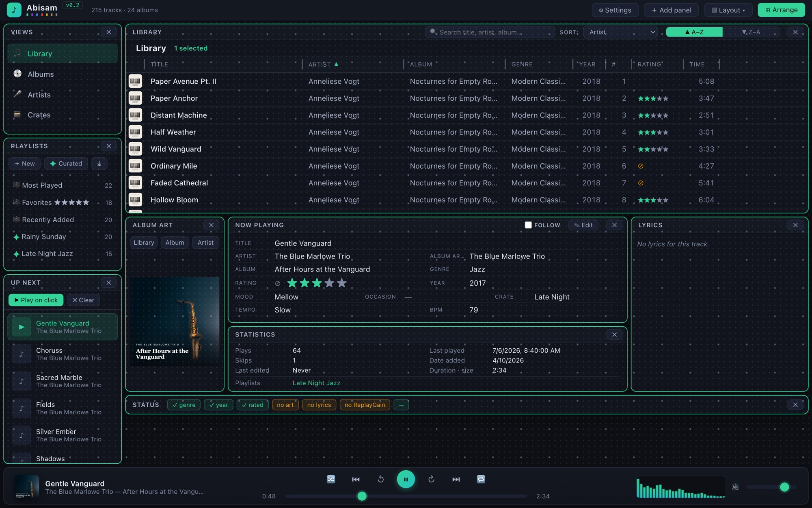The height and width of the screenshot is (508, 812).
Task: Click star rating of Hollow Bloom row
Action: 653,200
